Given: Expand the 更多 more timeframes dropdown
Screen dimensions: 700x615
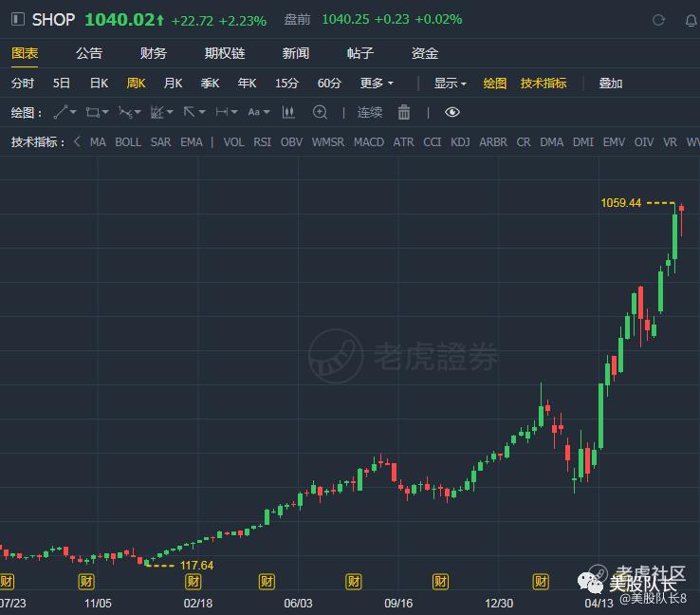Looking at the screenshot, I should tap(377, 84).
